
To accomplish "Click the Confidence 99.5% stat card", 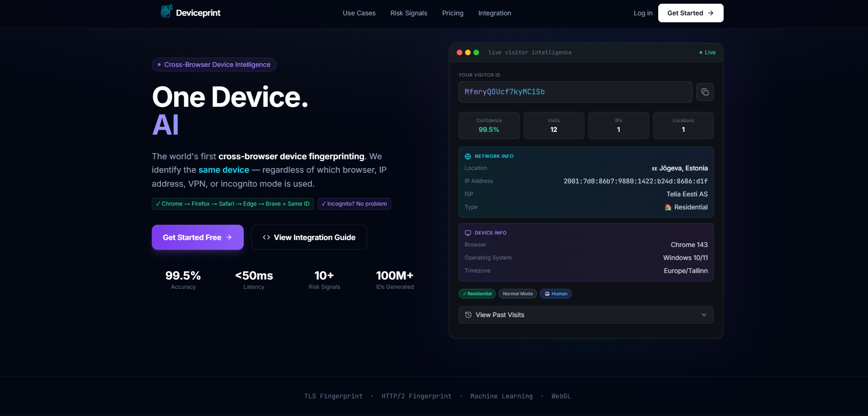I will click(x=489, y=125).
